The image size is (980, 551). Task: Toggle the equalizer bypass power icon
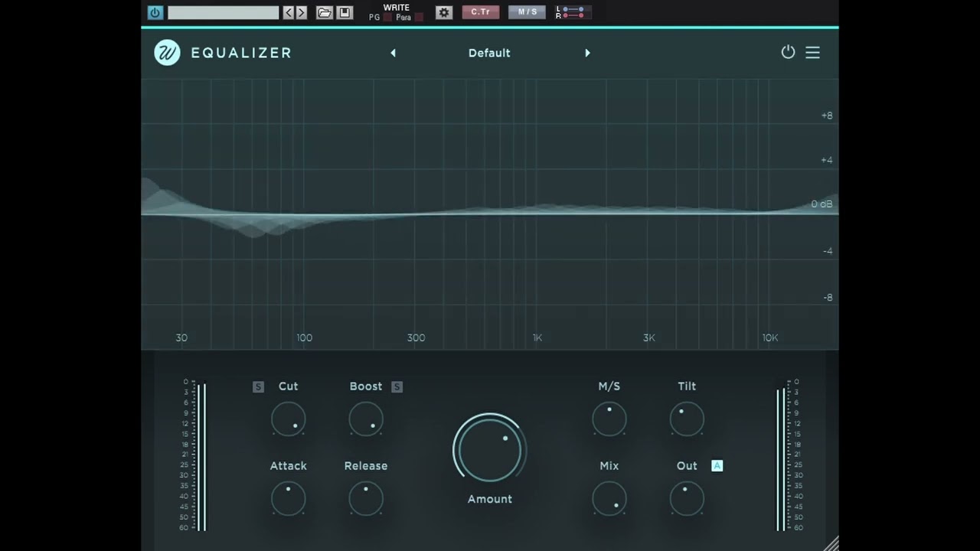[x=788, y=52]
